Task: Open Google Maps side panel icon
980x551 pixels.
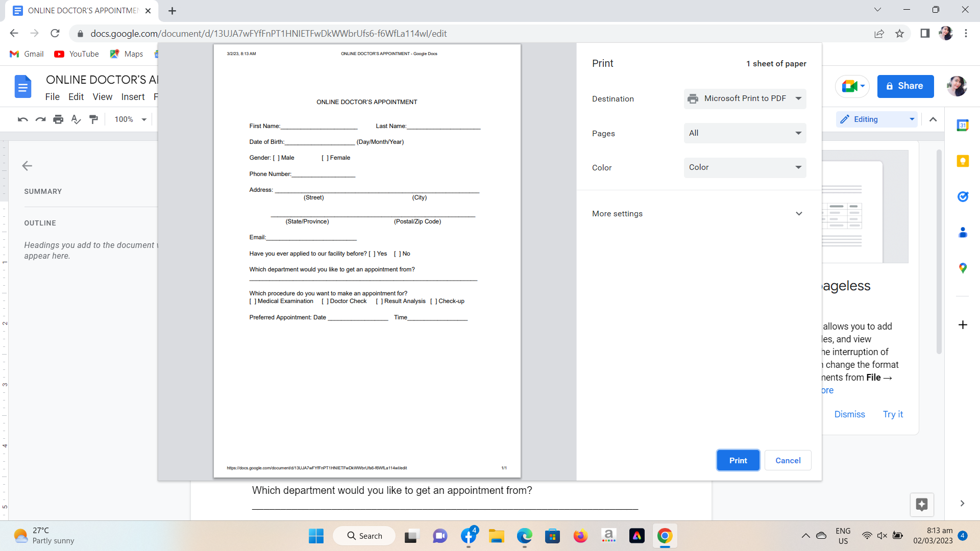Action: (963, 268)
